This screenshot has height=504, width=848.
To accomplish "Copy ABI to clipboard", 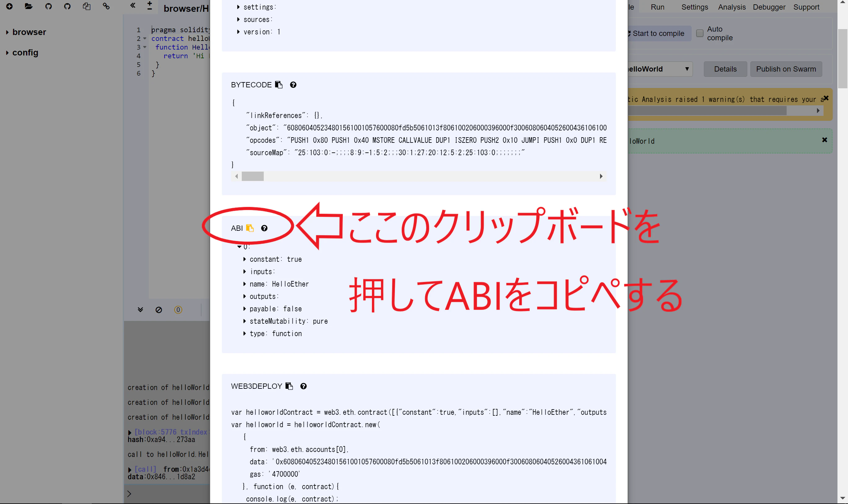I will pos(250,228).
